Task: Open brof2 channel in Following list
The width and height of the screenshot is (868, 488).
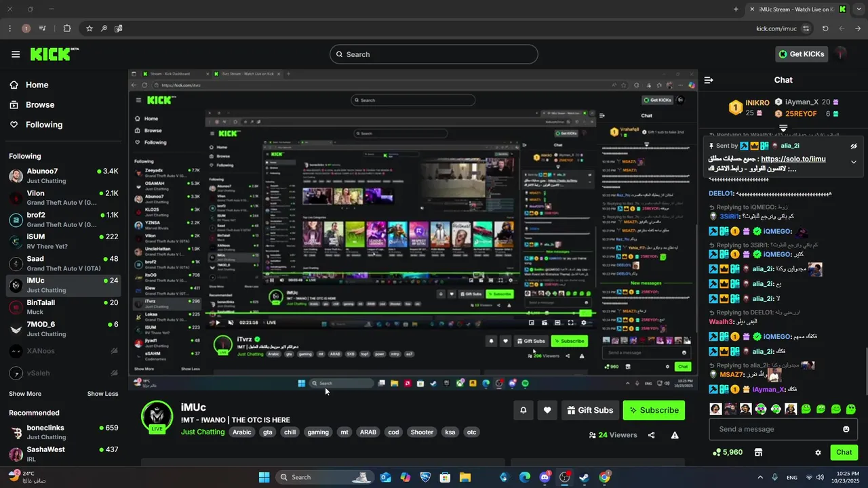Action: tap(64, 220)
